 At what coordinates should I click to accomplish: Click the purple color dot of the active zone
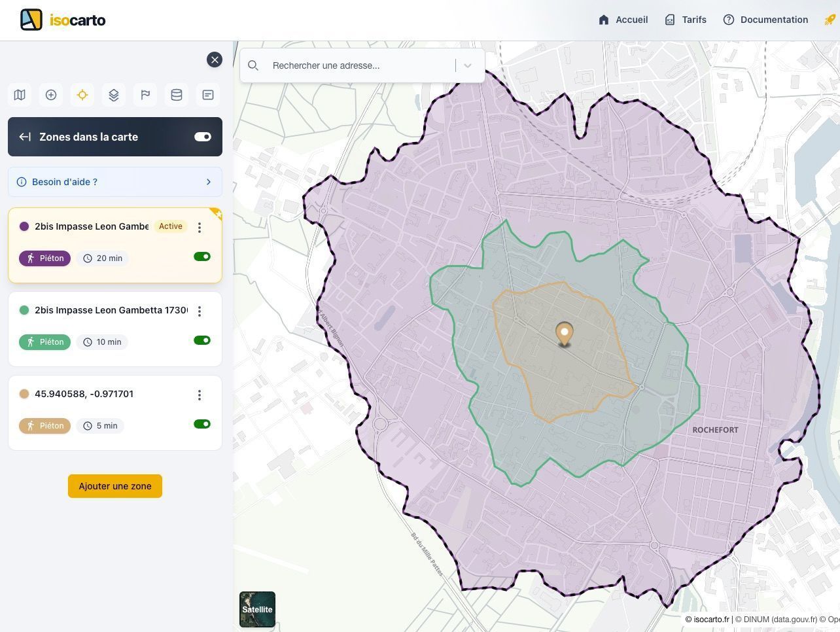pyautogui.click(x=24, y=226)
